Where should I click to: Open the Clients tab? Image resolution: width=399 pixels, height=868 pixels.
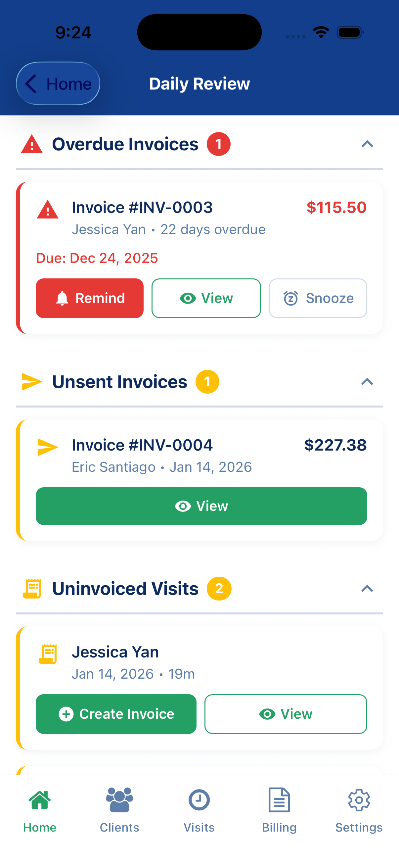(x=119, y=809)
